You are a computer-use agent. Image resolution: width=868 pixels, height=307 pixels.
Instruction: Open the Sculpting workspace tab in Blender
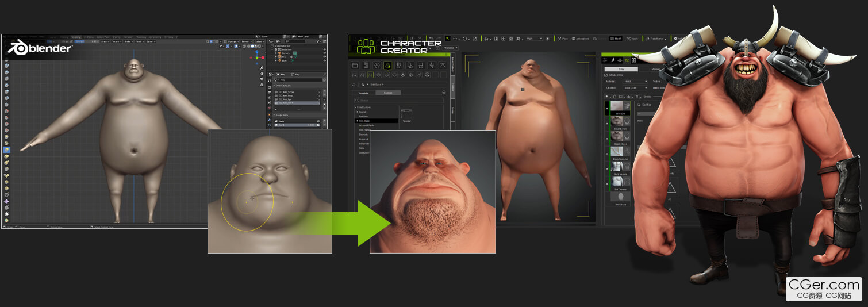point(76,37)
